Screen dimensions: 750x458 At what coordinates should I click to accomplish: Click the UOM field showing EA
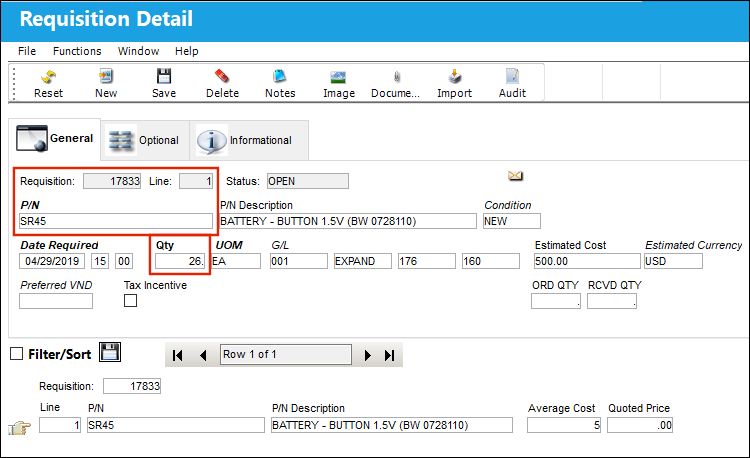(x=236, y=261)
